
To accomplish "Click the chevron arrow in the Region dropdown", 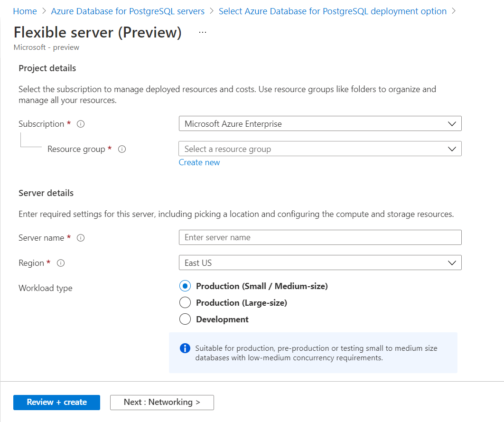I will 452,263.
